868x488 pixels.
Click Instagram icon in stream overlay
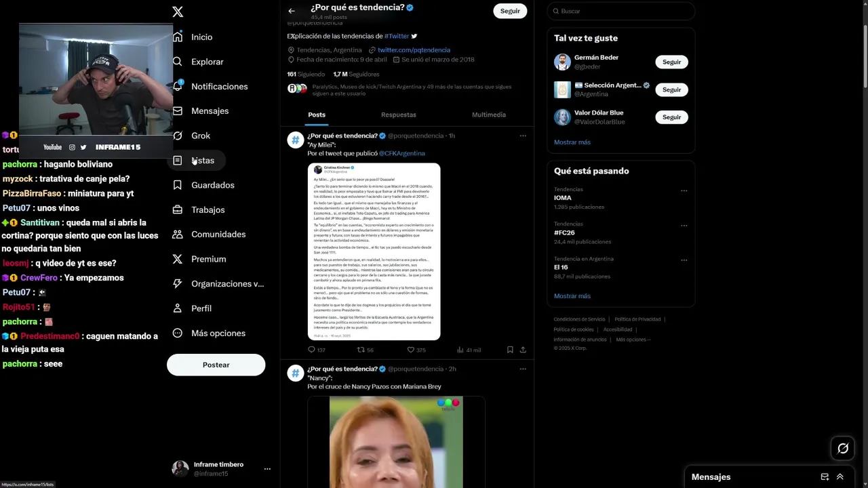[72, 147]
